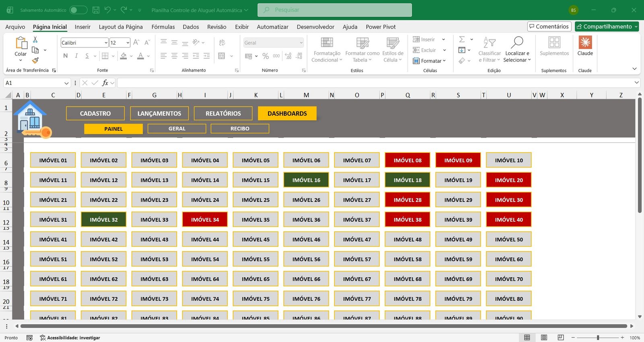The image size is (644, 342).
Task: Open Estilos de Célula dropdown
Action: 393,49
